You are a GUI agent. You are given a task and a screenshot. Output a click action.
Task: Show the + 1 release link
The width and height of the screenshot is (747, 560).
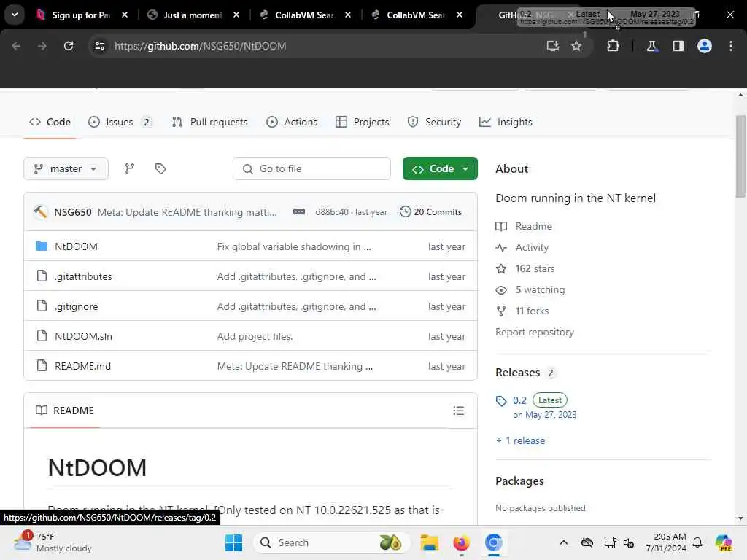pyautogui.click(x=520, y=441)
